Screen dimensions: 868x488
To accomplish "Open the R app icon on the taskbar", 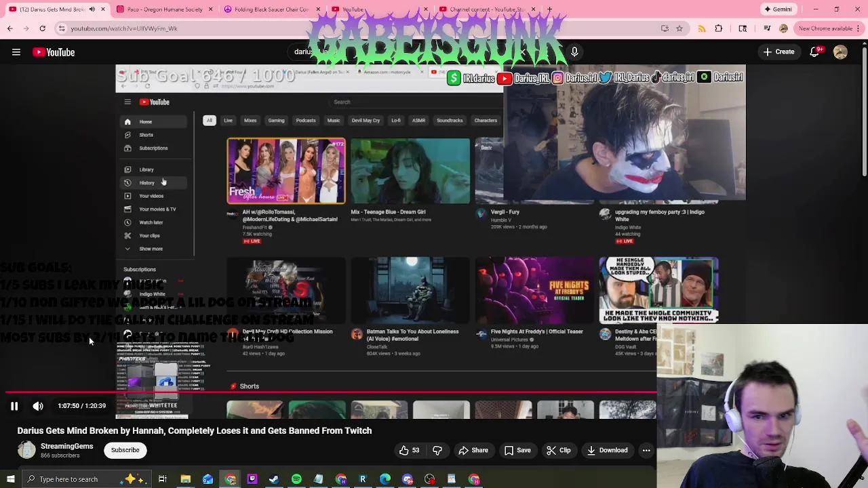I will [363, 480].
